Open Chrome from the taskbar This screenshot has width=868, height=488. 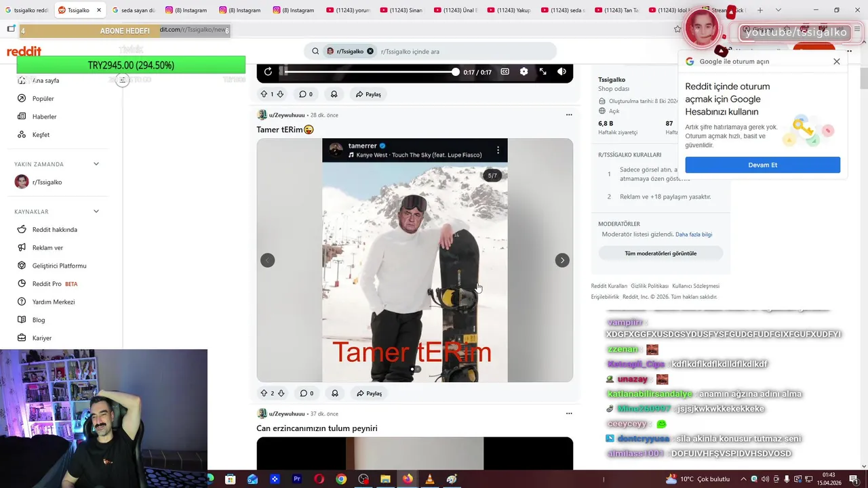341,479
